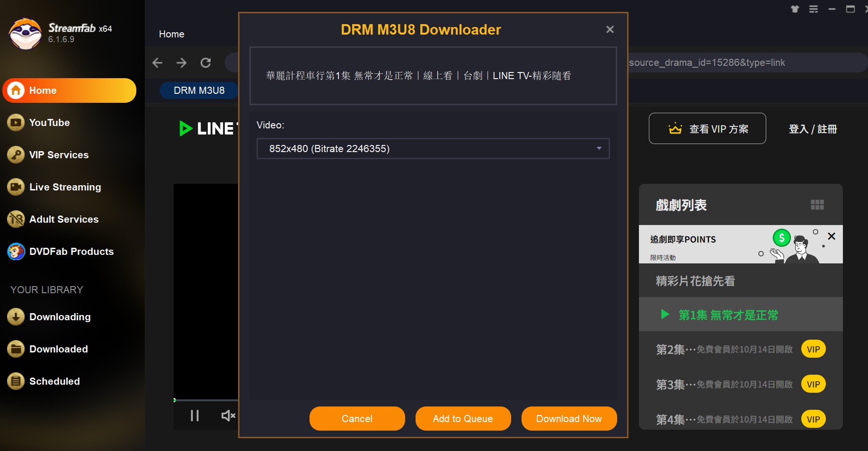Click the VIP badge on 第3集
868x451 pixels.
pyautogui.click(x=813, y=384)
